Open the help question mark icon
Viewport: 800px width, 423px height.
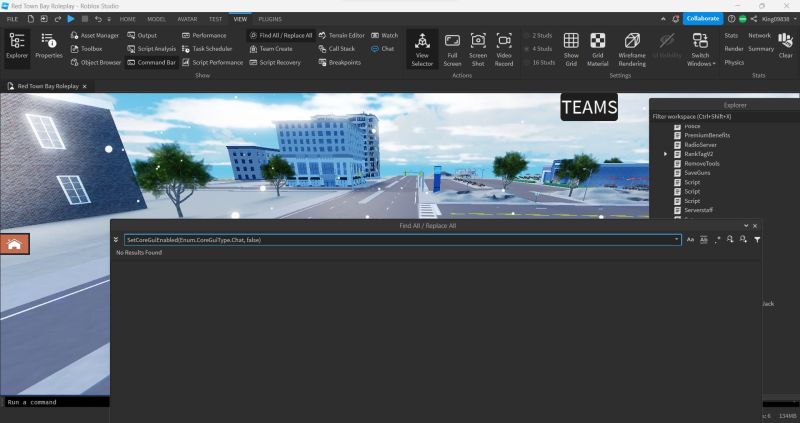point(732,18)
